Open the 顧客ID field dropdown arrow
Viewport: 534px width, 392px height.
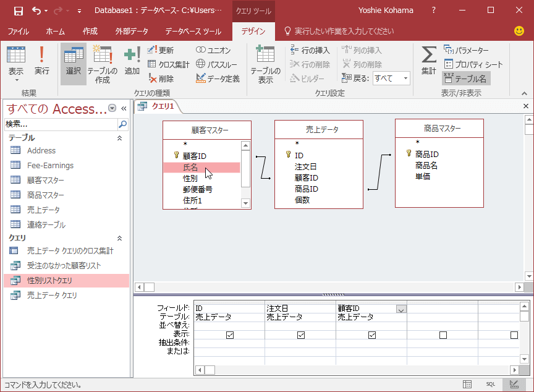(x=401, y=309)
